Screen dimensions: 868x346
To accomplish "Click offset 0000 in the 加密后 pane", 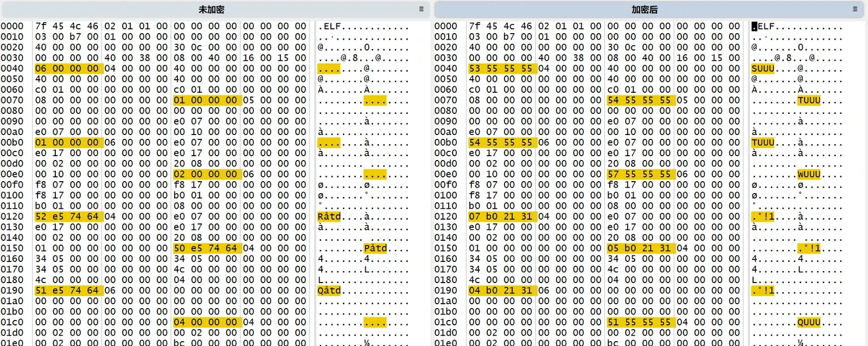I will click(x=446, y=26).
